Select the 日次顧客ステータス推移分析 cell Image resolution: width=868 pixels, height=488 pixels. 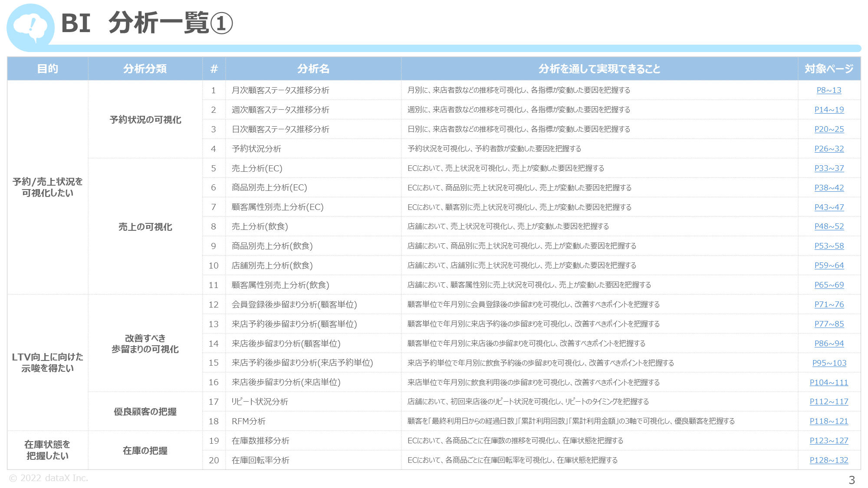pos(313,129)
